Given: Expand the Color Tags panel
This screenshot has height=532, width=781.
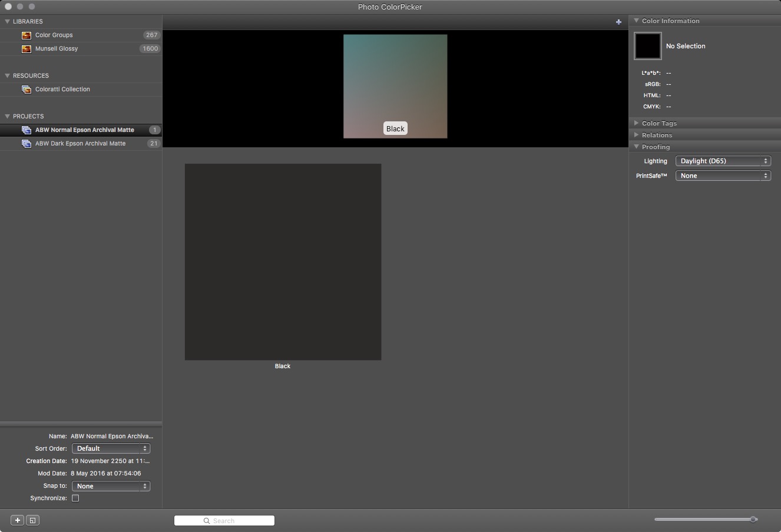Looking at the screenshot, I should tap(637, 123).
